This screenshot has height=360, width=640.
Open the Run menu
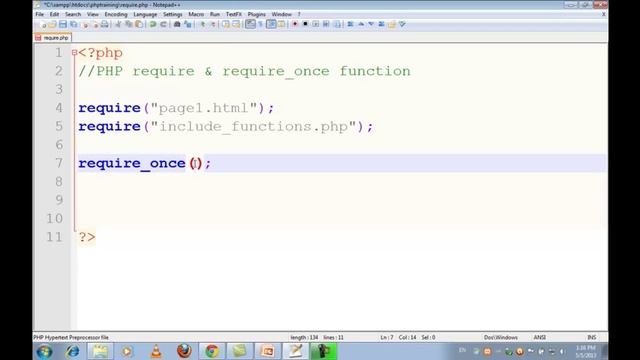point(215,14)
